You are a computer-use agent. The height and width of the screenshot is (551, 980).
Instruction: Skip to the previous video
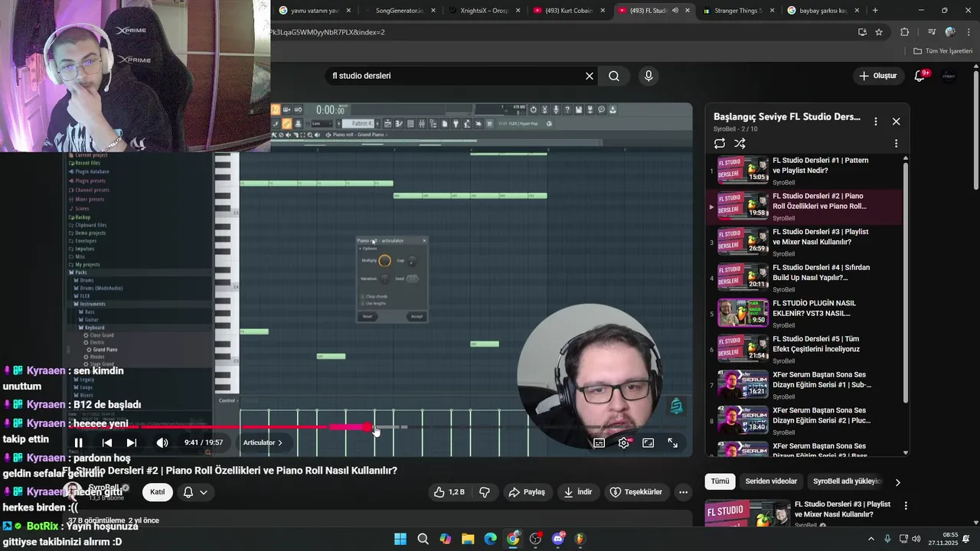[x=107, y=442]
